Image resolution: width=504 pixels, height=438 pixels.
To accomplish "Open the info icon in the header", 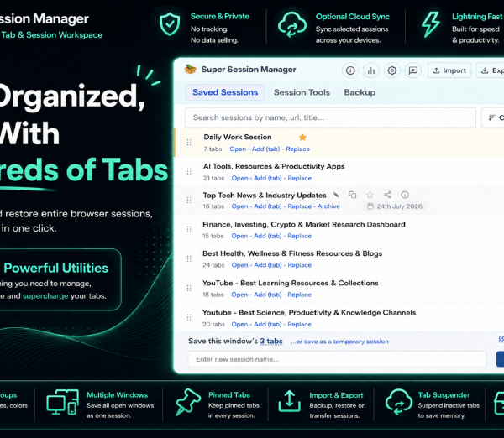I will point(350,70).
